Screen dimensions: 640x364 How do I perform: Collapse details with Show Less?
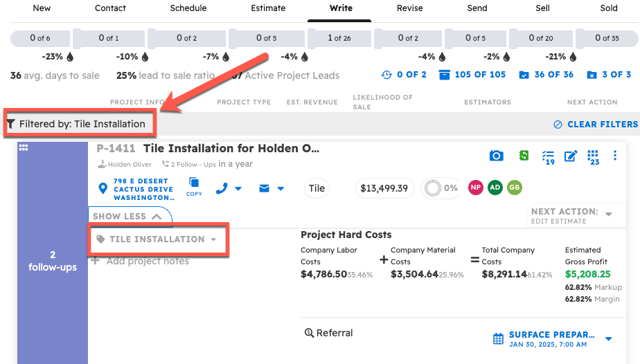[x=127, y=216]
